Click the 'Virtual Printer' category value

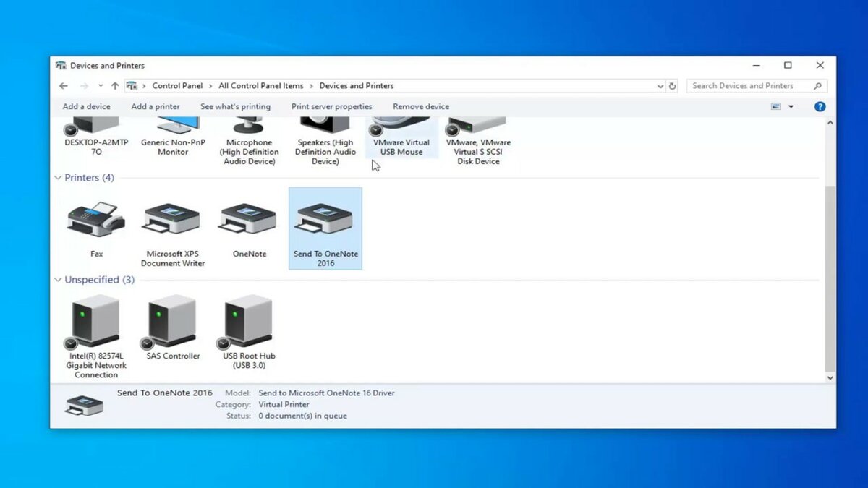coord(284,404)
